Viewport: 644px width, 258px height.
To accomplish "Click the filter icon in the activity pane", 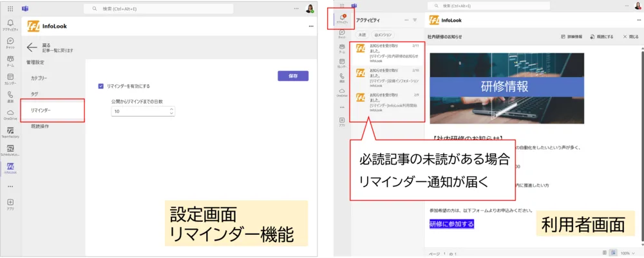I will (x=415, y=20).
